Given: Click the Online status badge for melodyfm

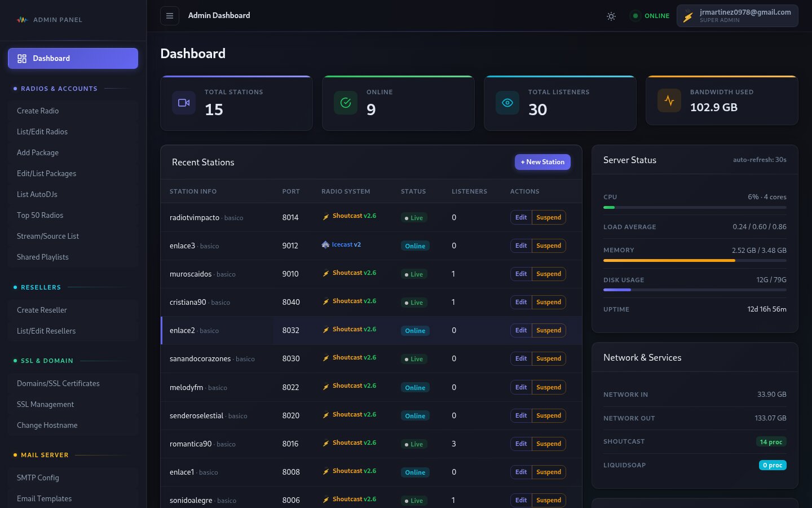Looking at the screenshot, I should [415, 388].
